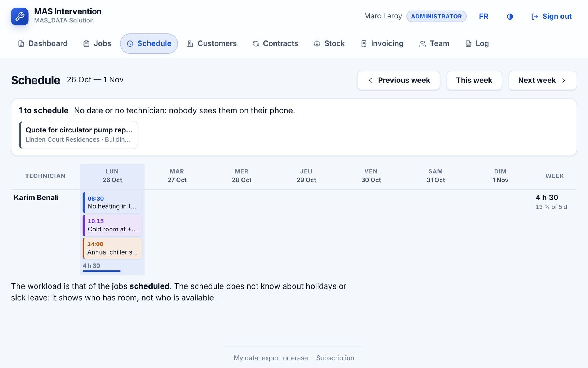Click the Schedule clock icon

point(130,44)
